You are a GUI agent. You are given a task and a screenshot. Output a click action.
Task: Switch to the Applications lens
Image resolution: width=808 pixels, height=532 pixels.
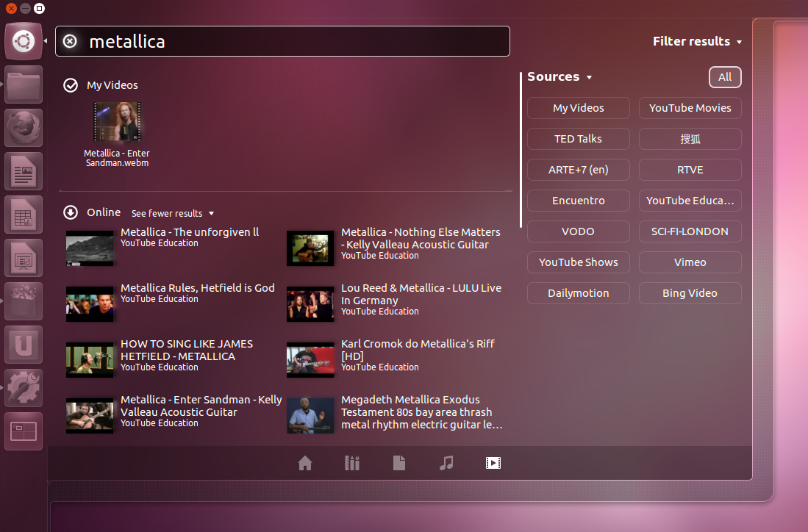tap(352, 463)
